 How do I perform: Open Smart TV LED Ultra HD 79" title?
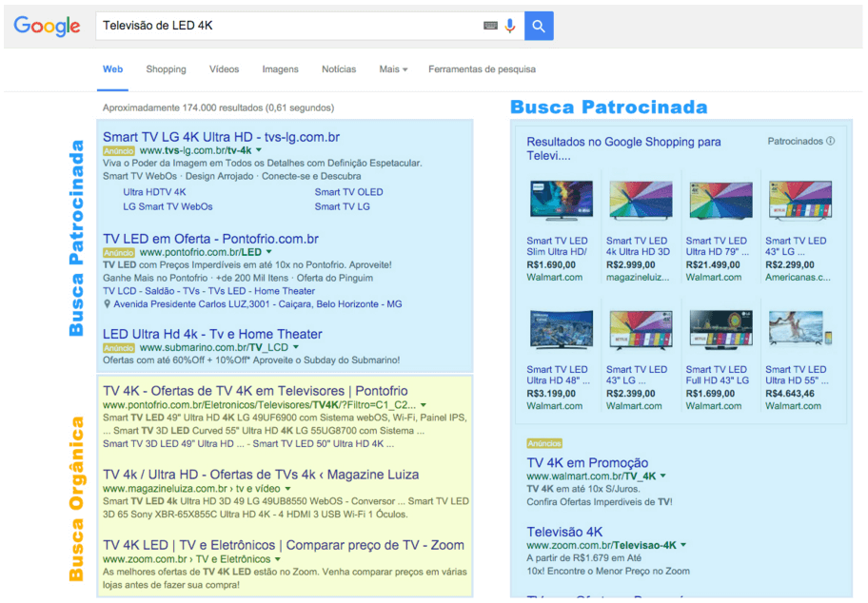coord(718,246)
